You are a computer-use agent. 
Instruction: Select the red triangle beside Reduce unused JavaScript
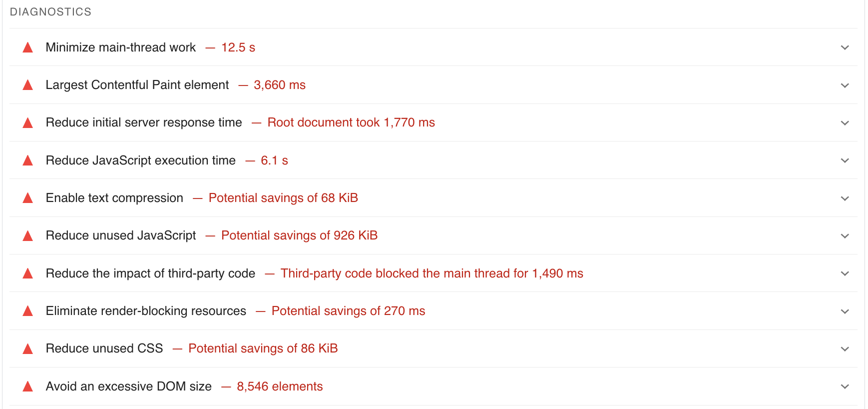click(x=27, y=235)
